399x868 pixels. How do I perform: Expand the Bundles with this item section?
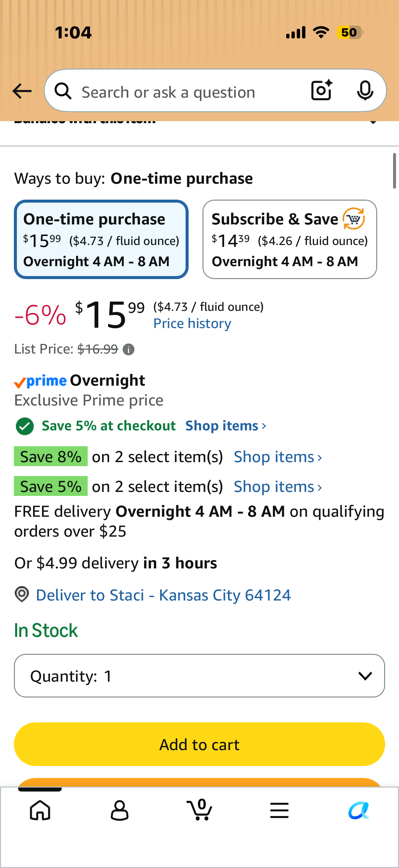[199, 121]
